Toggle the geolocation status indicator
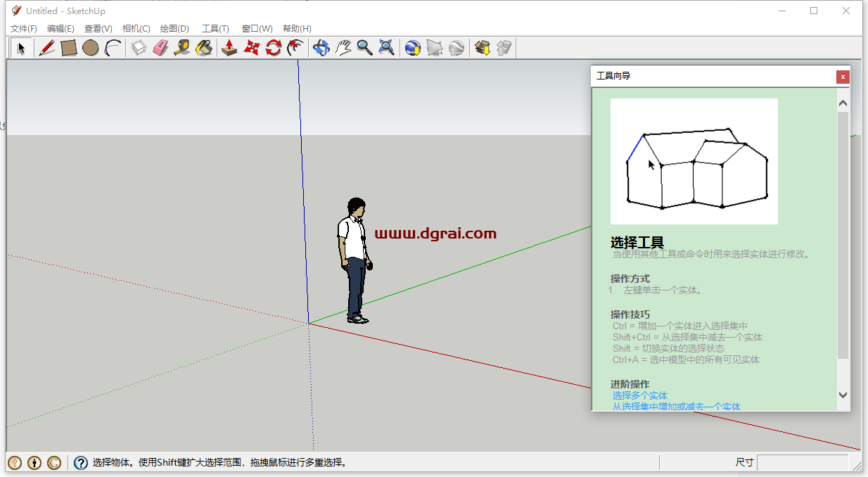 tap(13, 462)
